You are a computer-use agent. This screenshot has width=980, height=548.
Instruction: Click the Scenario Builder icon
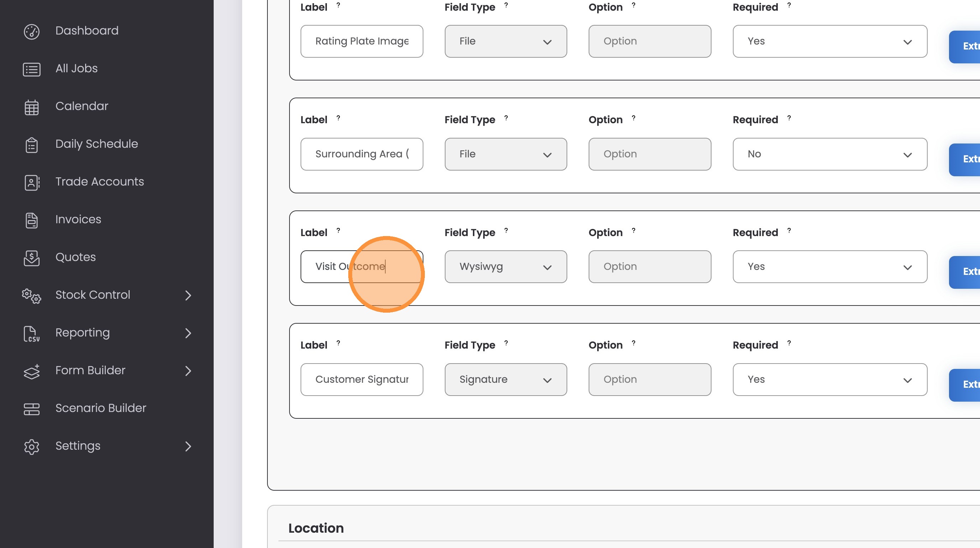pyautogui.click(x=32, y=409)
